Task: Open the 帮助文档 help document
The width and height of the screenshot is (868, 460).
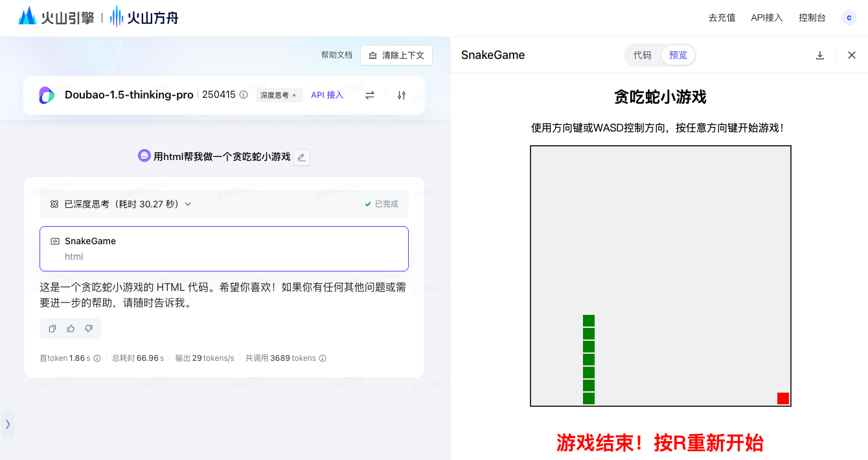Action: click(337, 55)
